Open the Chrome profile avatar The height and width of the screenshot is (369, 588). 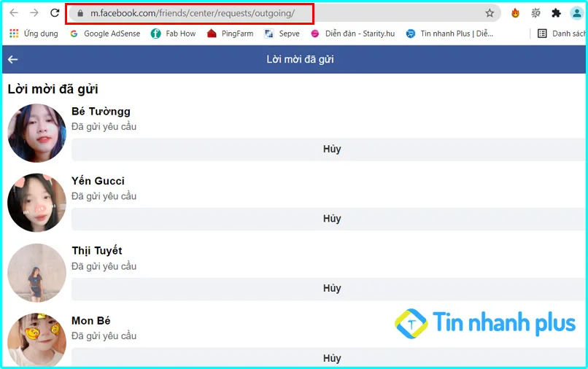(576, 14)
